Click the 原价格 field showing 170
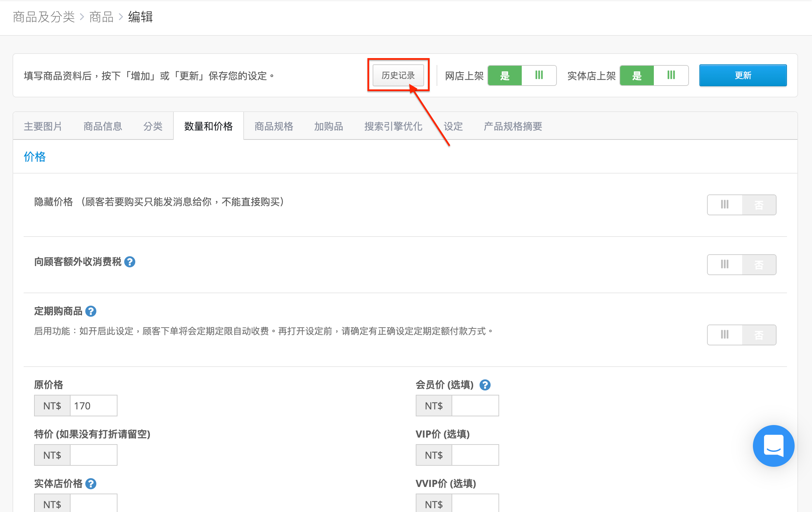The height and width of the screenshot is (512, 812). click(x=94, y=406)
